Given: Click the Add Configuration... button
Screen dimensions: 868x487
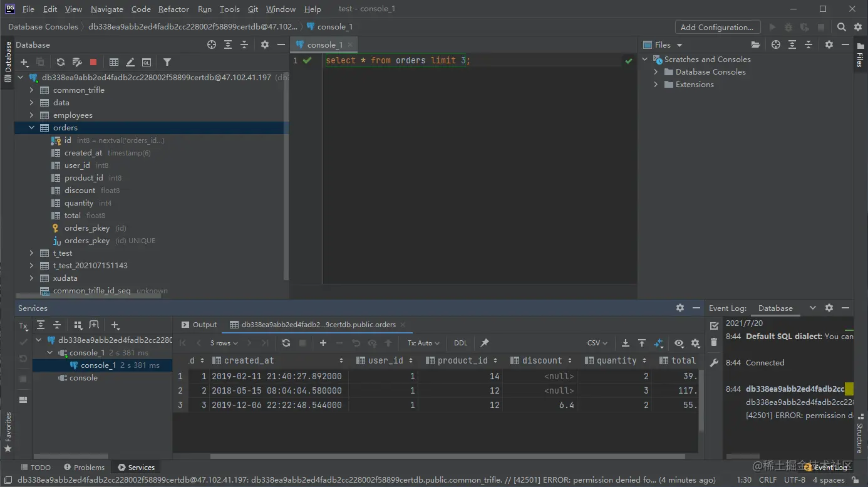Looking at the screenshot, I should click(717, 27).
